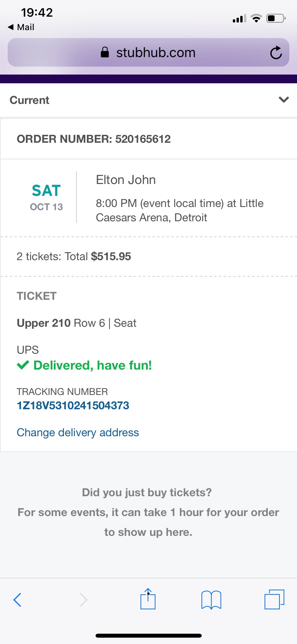Tap the Safari back arrow
Image resolution: width=297 pixels, height=644 pixels.
[17, 599]
